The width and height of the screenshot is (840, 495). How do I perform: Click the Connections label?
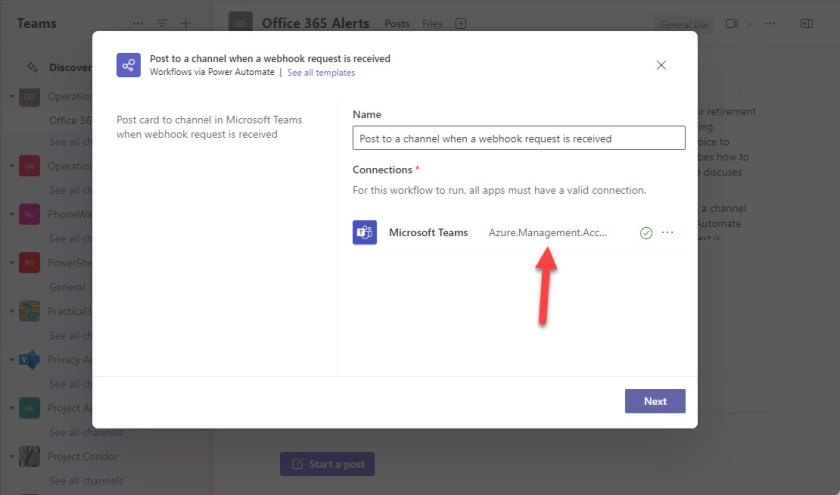pos(382,170)
